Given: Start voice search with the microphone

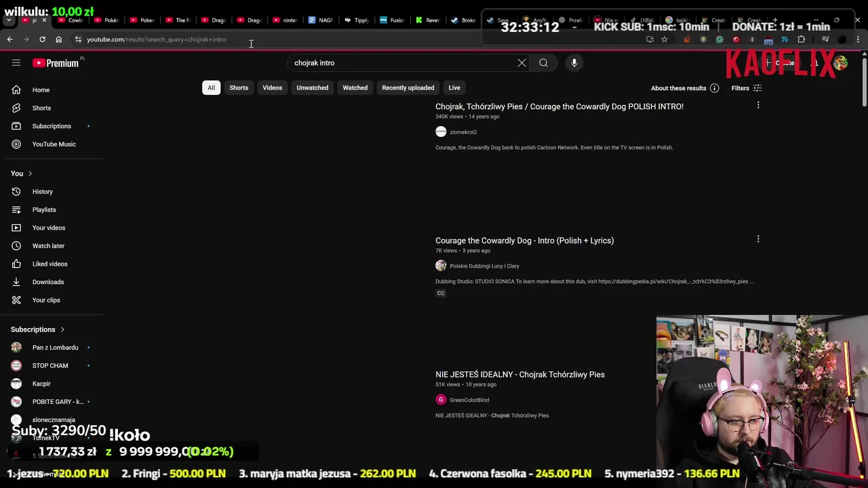Looking at the screenshot, I should 574,63.
